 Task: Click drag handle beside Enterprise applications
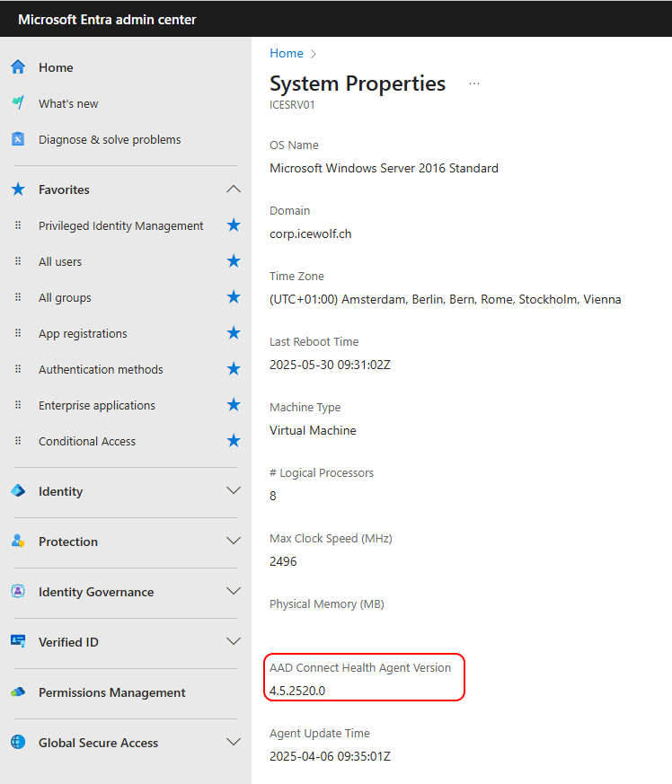point(18,405)
